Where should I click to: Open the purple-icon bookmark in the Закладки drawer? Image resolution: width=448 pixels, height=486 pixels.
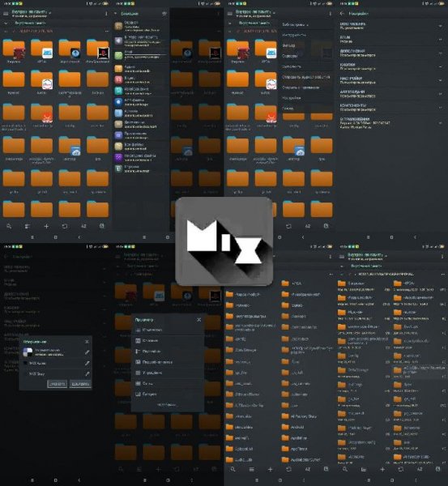[141, 157]
